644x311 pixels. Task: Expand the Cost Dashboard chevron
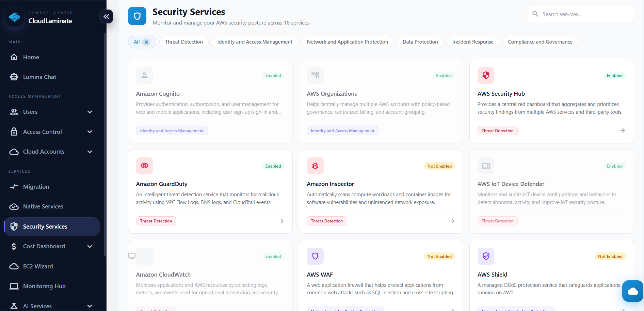point(90,247)
